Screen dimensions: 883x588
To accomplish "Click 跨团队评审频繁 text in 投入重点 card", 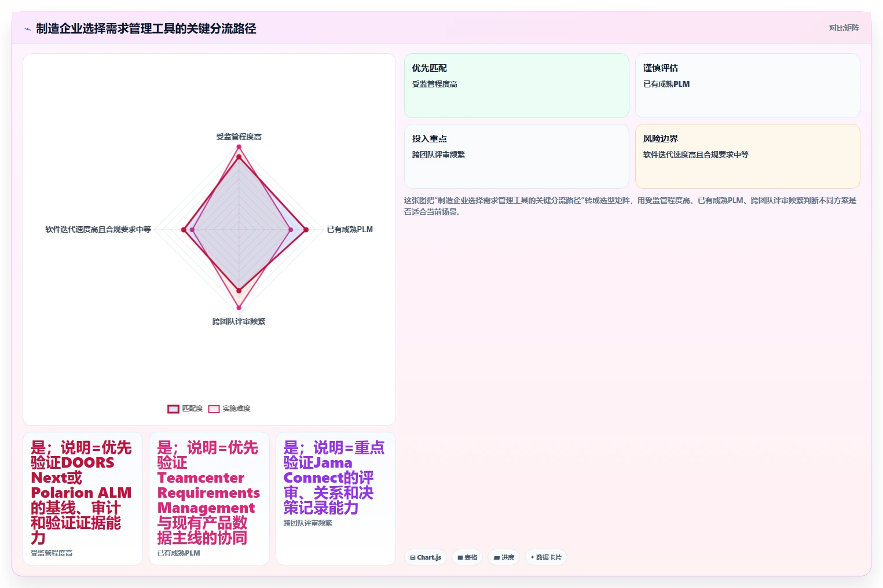I will (x=438, y=155).
